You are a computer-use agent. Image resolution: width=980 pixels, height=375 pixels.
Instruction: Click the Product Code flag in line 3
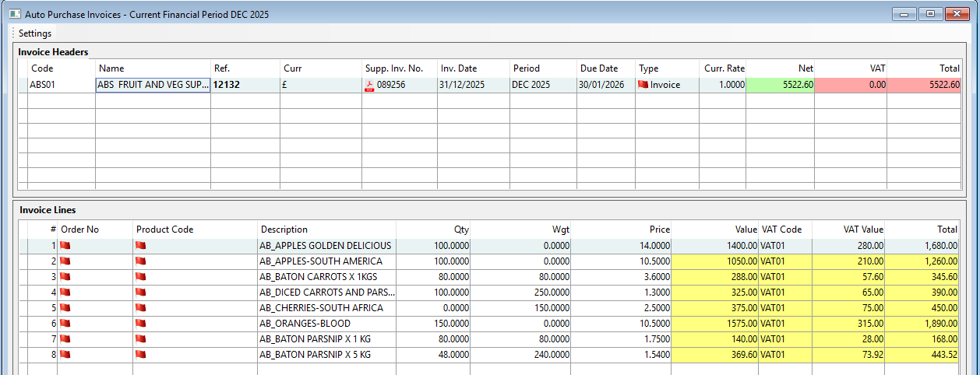(141, 277)
